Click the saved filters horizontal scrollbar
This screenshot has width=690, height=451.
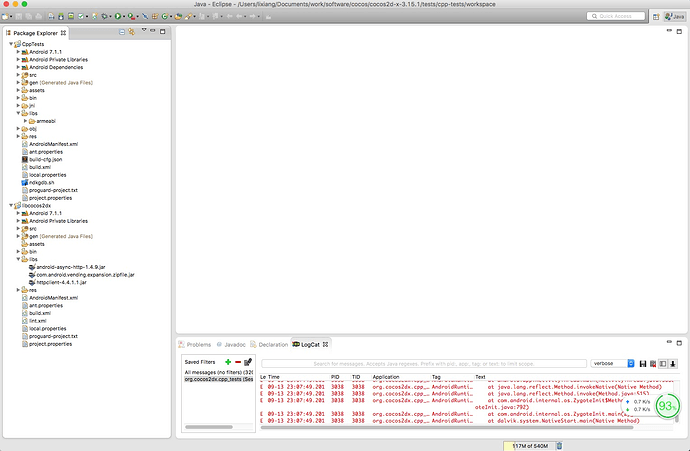coord(209,427)
